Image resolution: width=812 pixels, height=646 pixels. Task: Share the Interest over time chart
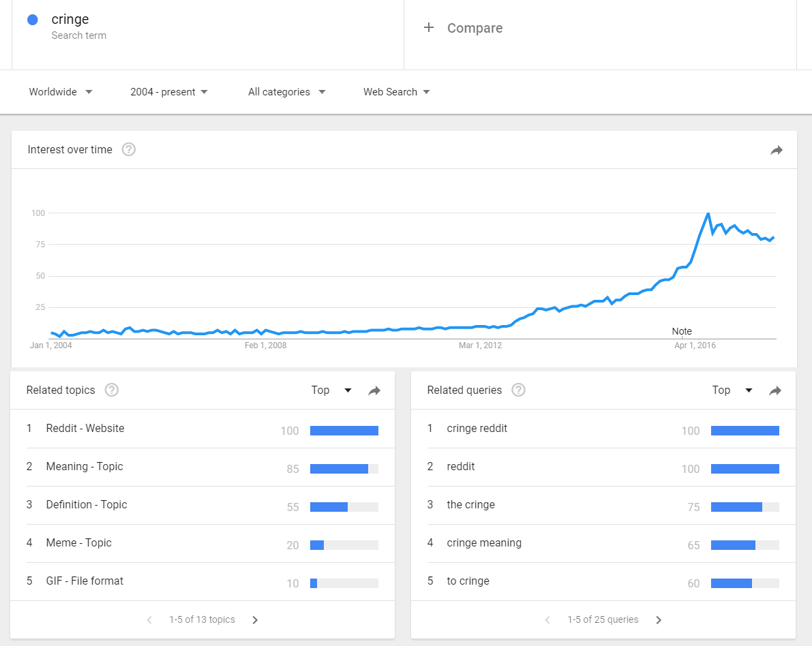[777, 150]
